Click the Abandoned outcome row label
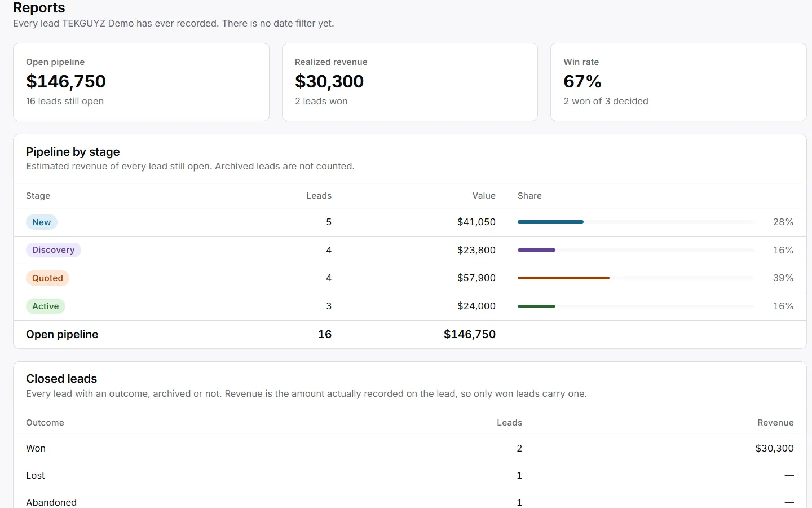The height and width of the screenshot is (508, 812). (51, 502)
